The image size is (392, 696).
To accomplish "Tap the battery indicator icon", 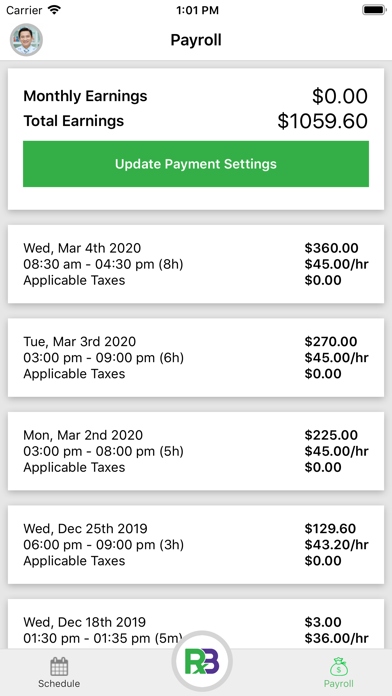I will (374, 10).
